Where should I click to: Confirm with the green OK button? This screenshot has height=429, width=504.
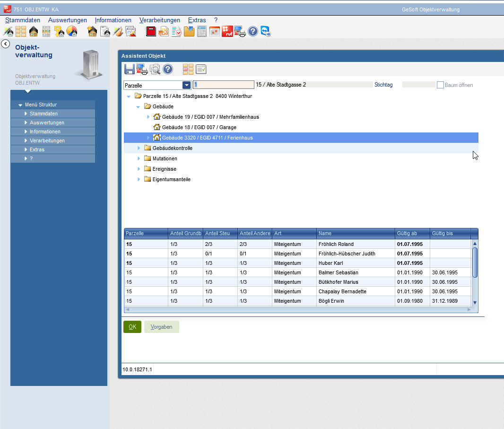point(132,327)
